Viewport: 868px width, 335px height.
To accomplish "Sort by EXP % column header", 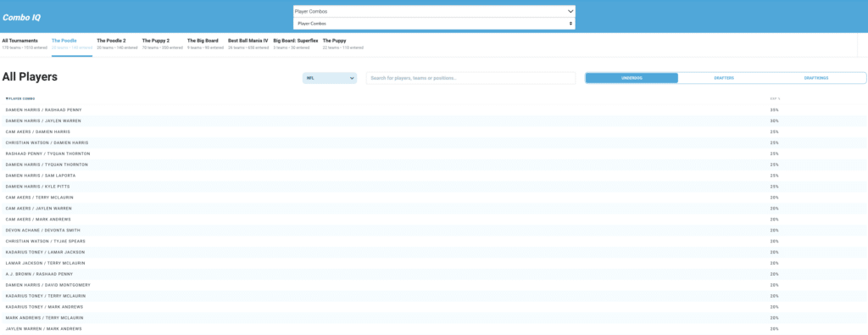I will coord(775,98).
